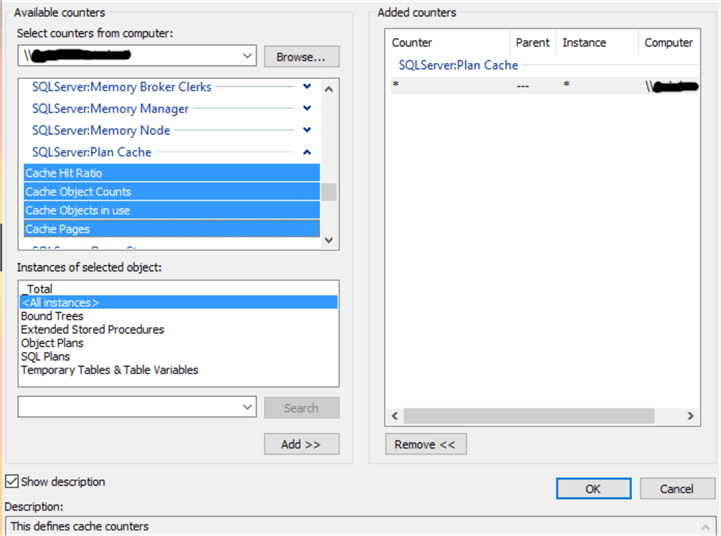The image size is (721, 536).
Task: Confirm with the OK button
Action: [x=593, y=489]
